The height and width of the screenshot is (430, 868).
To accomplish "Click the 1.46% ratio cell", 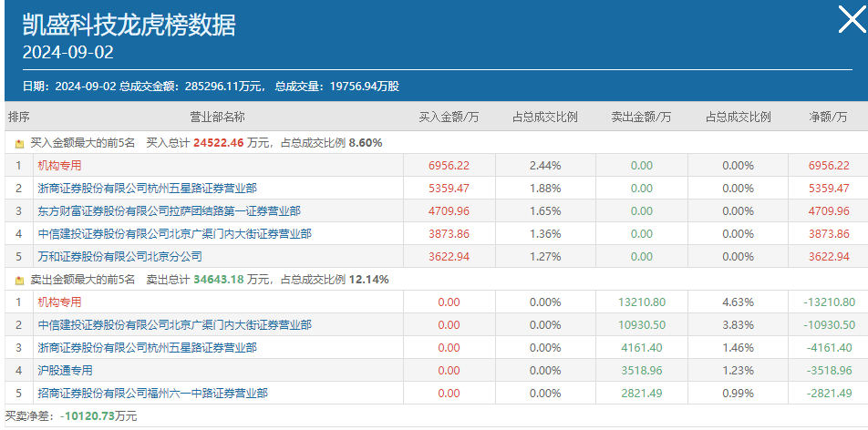I will point(738,347).
